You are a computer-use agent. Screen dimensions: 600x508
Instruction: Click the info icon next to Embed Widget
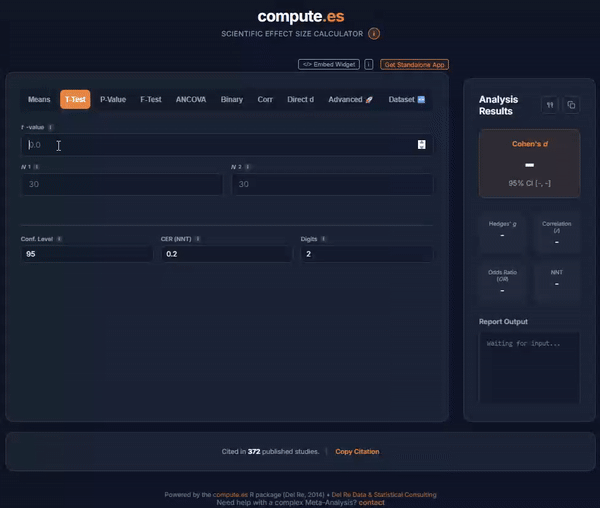(x=368, y=64)
